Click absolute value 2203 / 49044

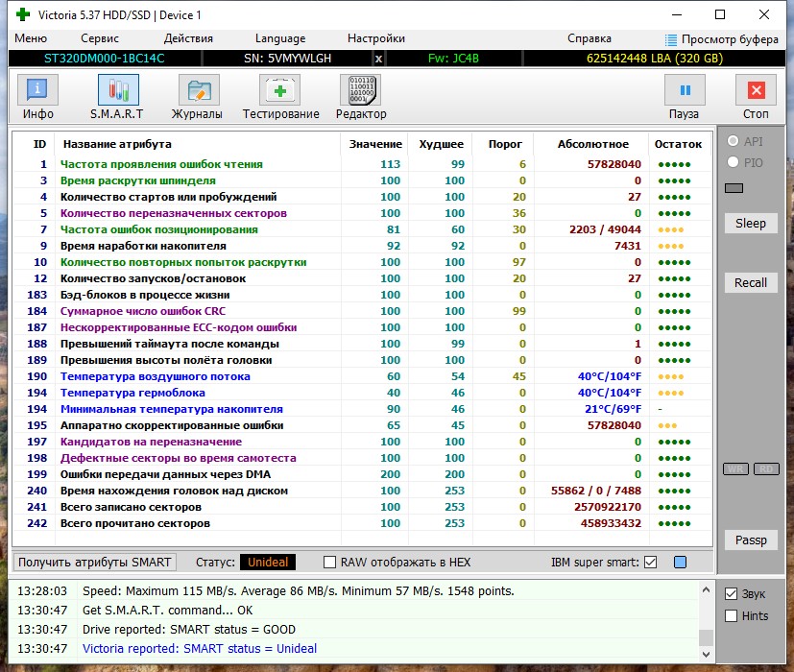[605, 229]
